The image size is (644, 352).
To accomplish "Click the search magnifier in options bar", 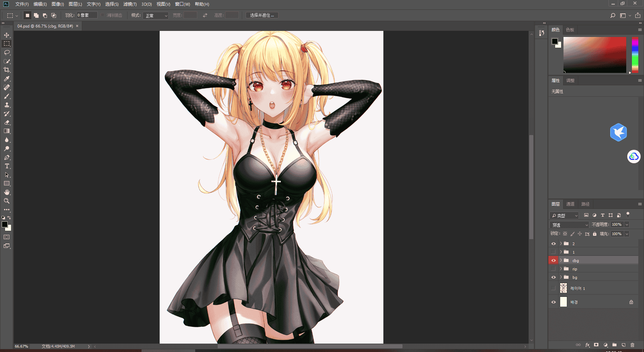I will (613, 15).
